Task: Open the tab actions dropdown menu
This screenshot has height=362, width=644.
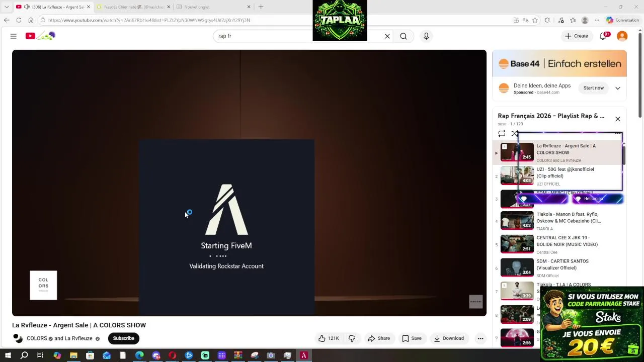Action: click(x=7, y=7)
